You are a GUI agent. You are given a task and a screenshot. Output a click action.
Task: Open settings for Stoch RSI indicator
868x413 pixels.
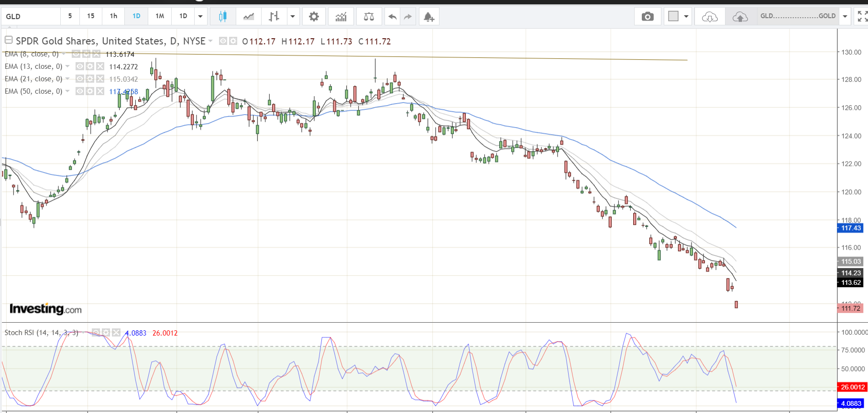[106, 332]
